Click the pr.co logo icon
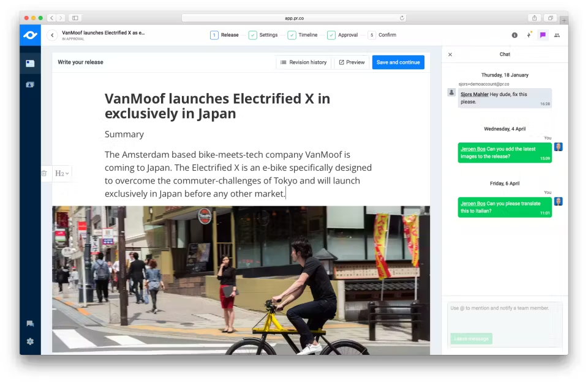 pos(30,35)
